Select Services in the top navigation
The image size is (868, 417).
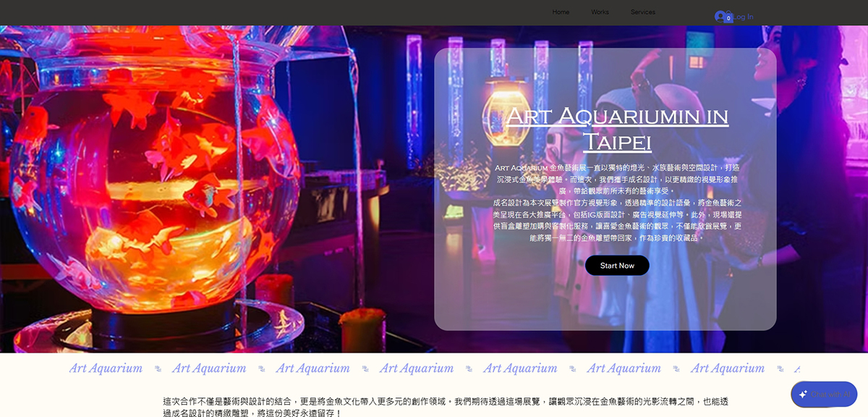[x=642, y=12]
